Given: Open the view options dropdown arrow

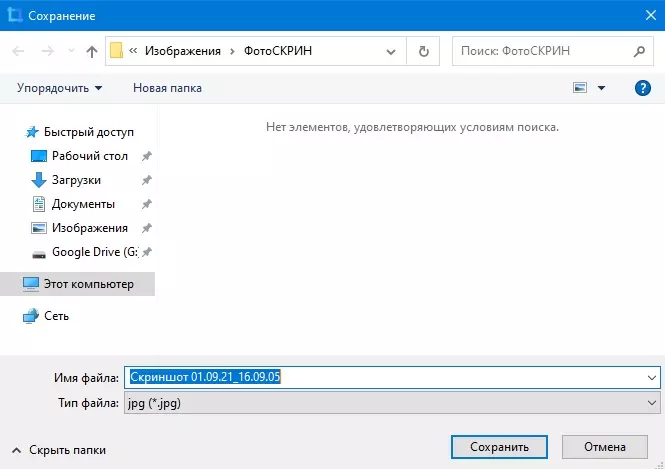Looking at the screenshot, I should [601, 88].
